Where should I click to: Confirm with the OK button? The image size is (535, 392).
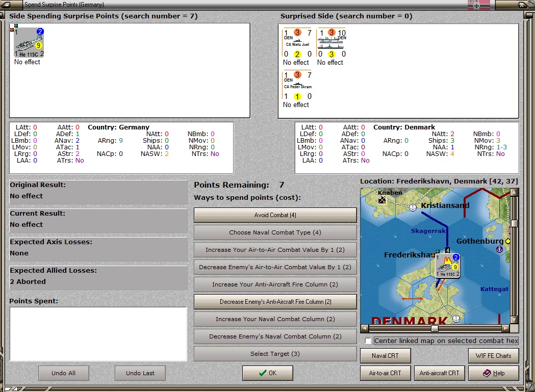(x=267, y=373)
